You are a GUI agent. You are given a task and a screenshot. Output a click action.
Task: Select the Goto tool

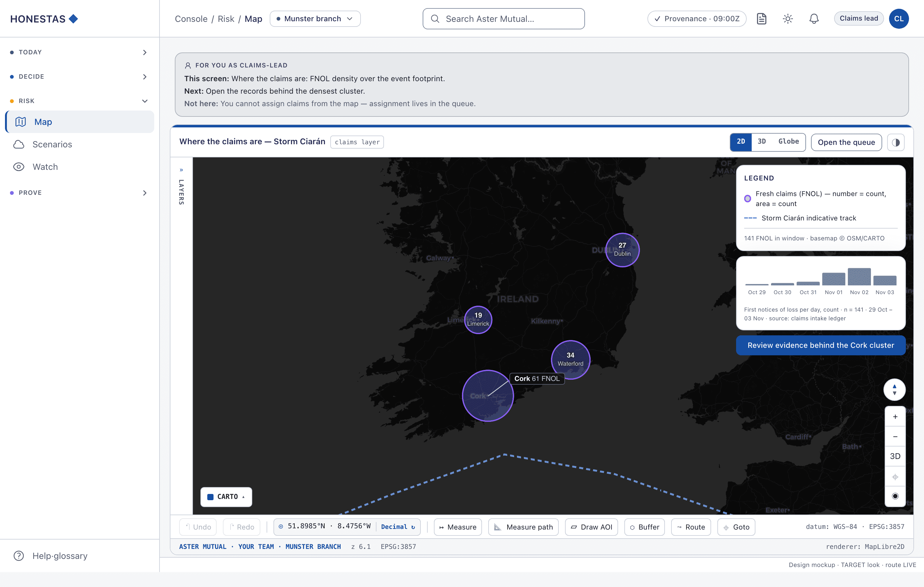coord(736,527)
